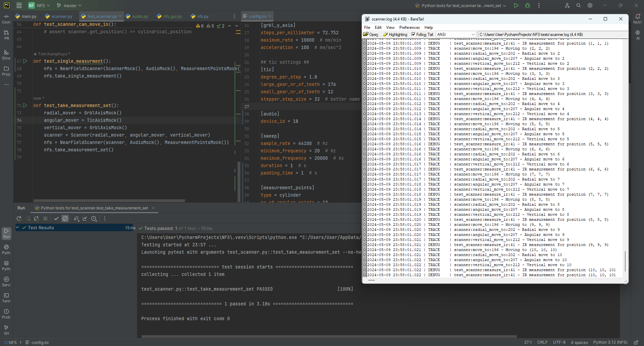Screen dimensions: 644x346
Task: Click UTF-8 encoding in status bar
Action: [x=559, y=342]
